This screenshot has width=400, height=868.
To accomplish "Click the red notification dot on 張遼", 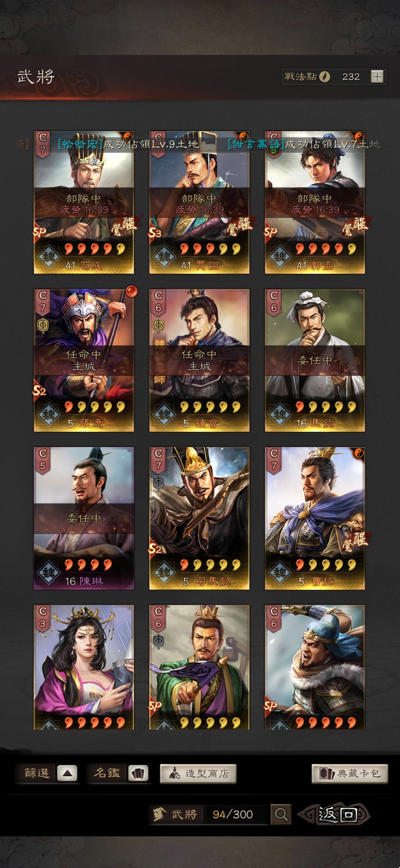I will tap(131, 291).
